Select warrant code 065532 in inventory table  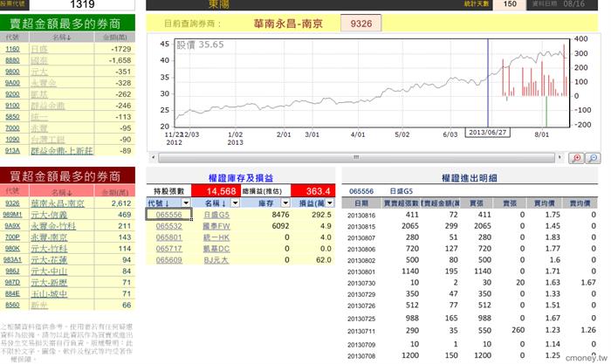(x=168, y=226)
